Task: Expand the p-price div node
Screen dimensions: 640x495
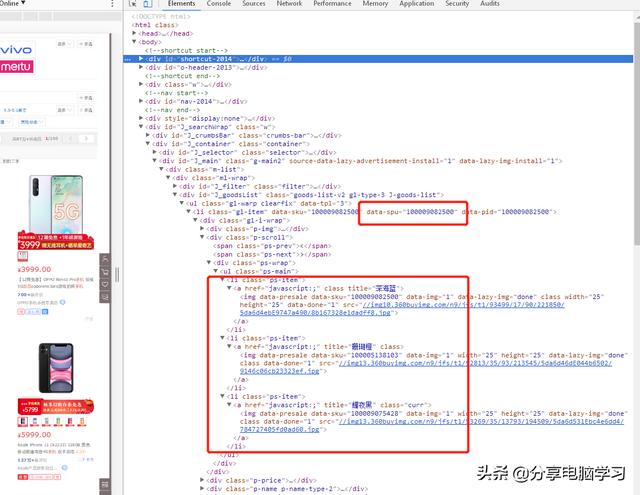Action: pyautogui.click(x=202, y=480)
